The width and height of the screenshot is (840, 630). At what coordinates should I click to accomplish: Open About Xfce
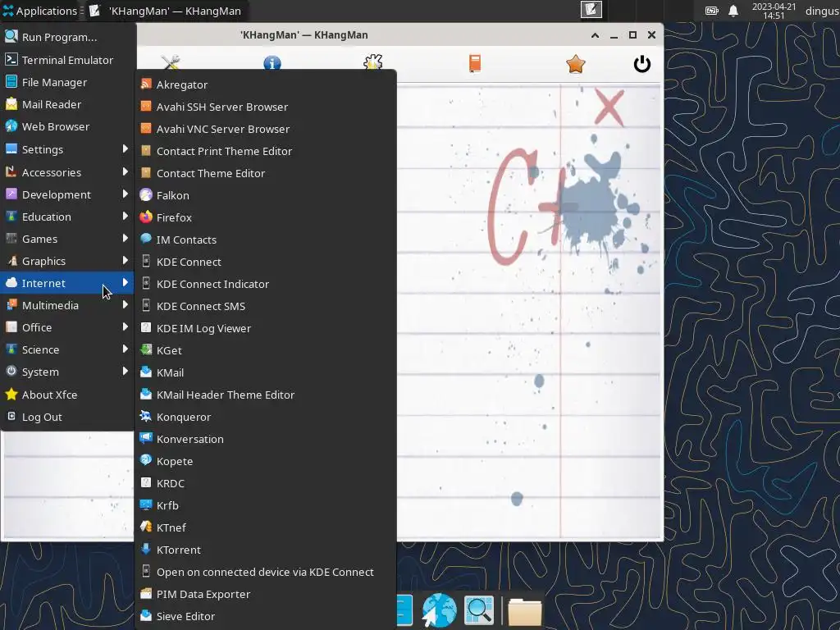click(x=67, y=395)
